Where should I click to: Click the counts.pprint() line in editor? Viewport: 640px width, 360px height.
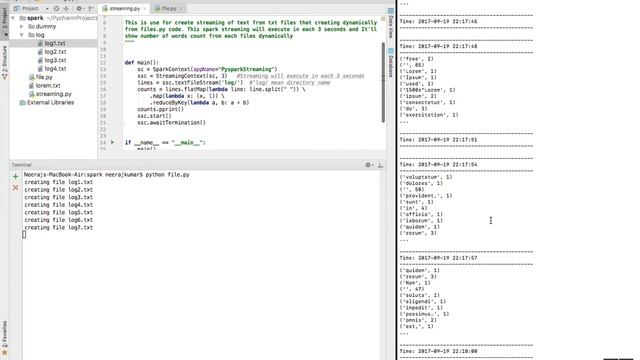tap(160, 109)
